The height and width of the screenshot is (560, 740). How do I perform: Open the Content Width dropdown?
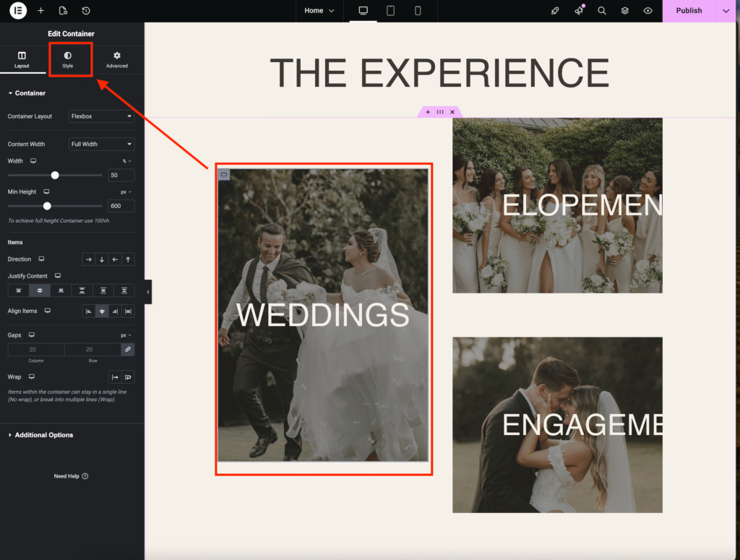(x=101, y=145)
